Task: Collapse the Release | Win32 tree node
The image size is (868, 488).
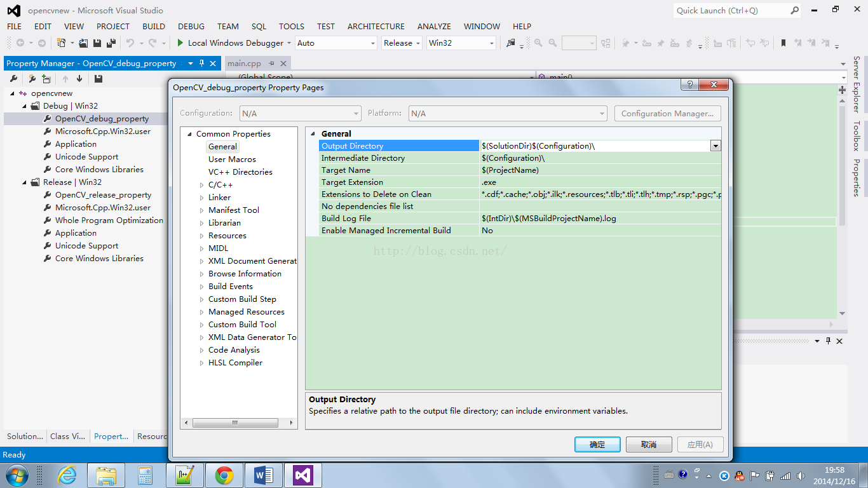Action: [25, 182]
